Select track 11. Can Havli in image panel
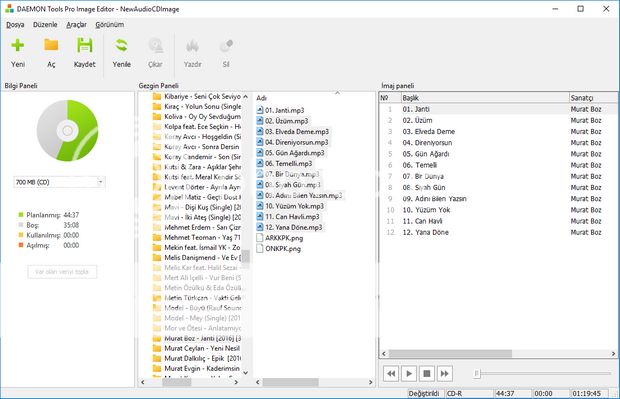Screen dimensions: 620x399 pos(498,221)
